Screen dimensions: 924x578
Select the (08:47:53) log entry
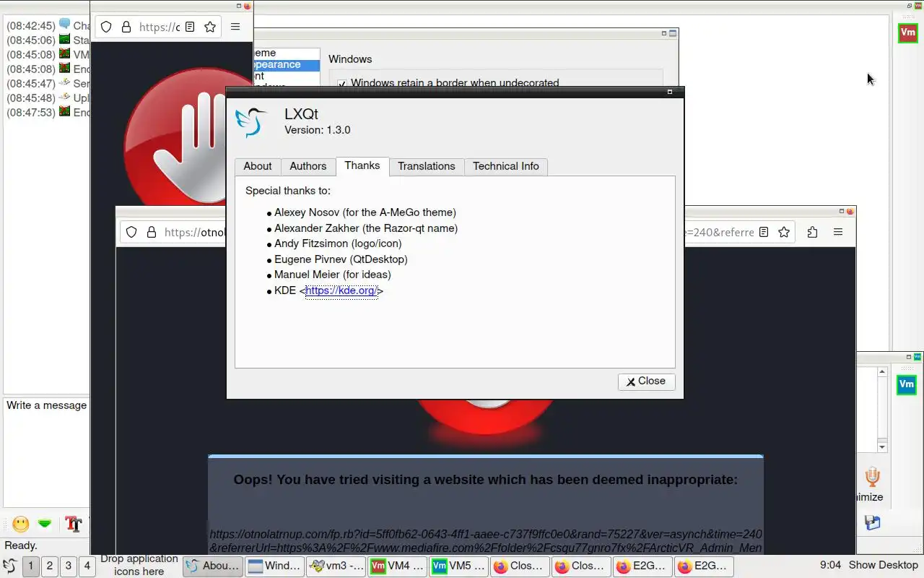click(x=48, y=113)
